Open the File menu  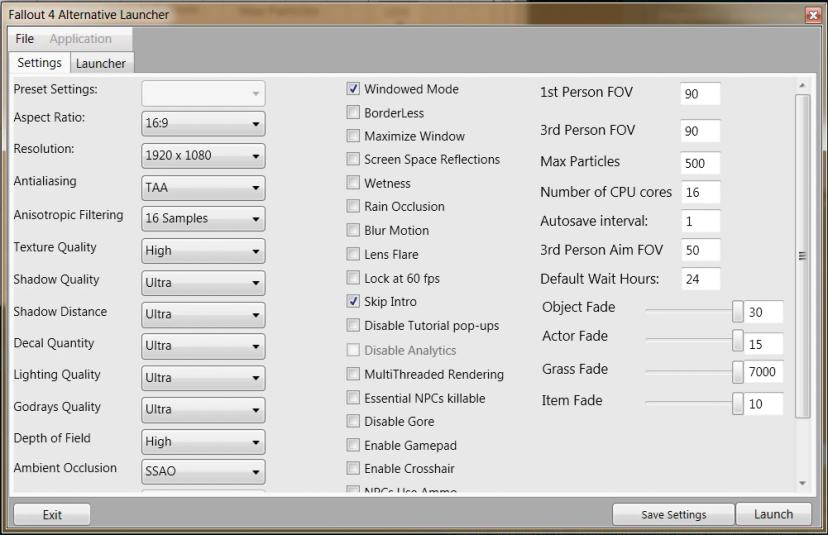[x=25, y=39]
